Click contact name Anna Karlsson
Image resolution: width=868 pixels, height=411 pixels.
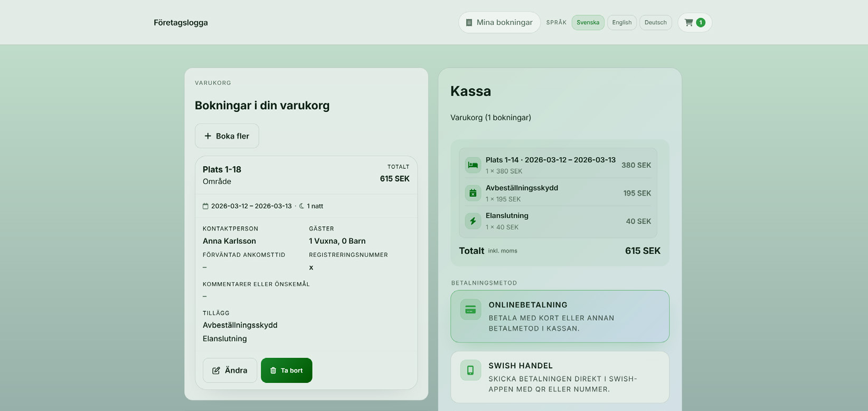coord(229,241)
